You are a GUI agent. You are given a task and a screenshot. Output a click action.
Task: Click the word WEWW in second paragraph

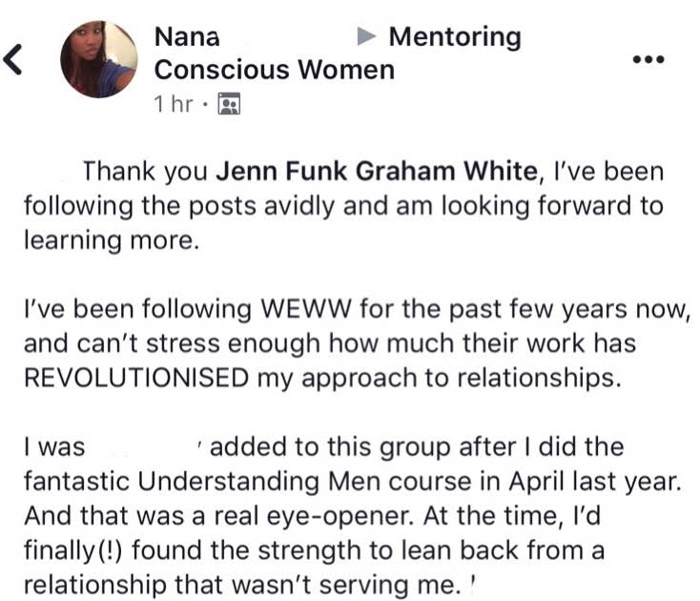coord(306,309)
